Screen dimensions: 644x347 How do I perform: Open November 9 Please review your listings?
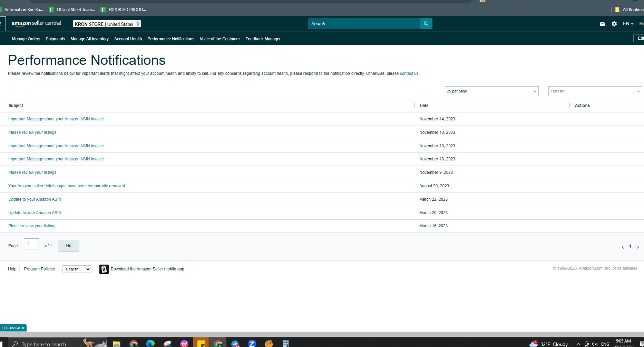[x=32, y=172]
